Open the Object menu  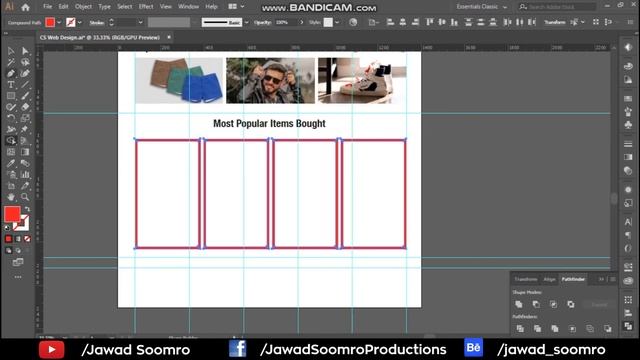point(83,7)
